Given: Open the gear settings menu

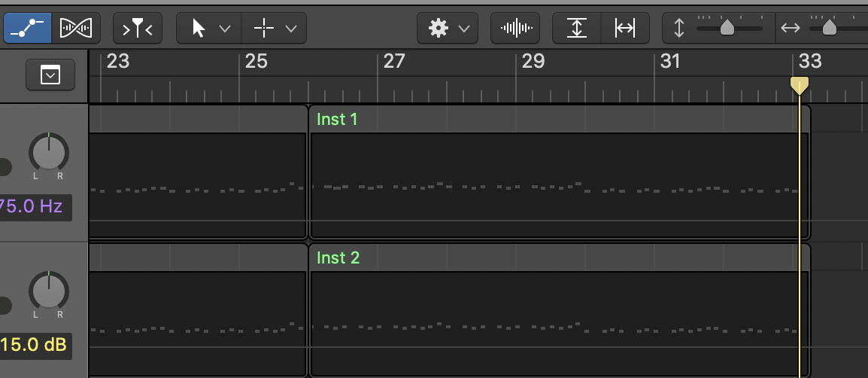Looking at the screenshot, I should coord(448,29).
